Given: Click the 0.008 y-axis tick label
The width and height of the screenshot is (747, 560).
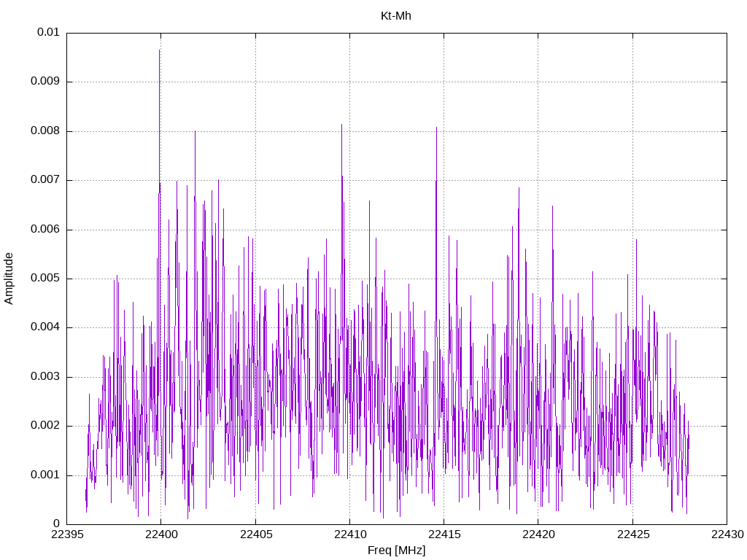Looking at the screenshot, I should (x=45, y=131).
